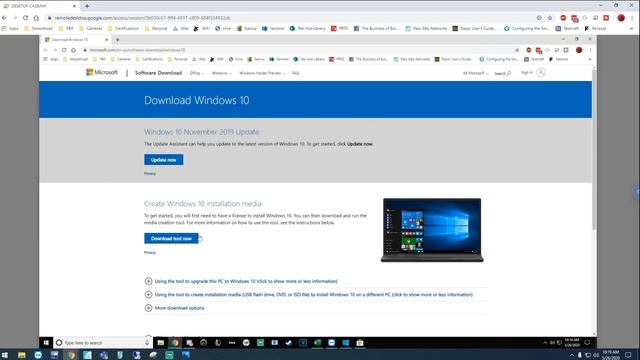The height and width of the screenshot is (360, 640).
Task: Show hidden icons in local system tray
Action: tap(571, 355)
